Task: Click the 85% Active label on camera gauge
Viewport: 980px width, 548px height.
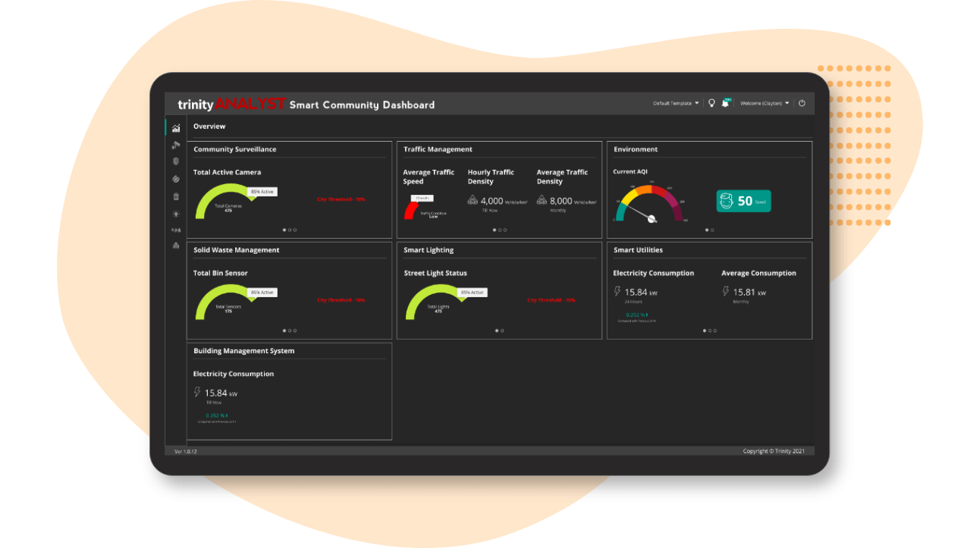Action: 262,192
